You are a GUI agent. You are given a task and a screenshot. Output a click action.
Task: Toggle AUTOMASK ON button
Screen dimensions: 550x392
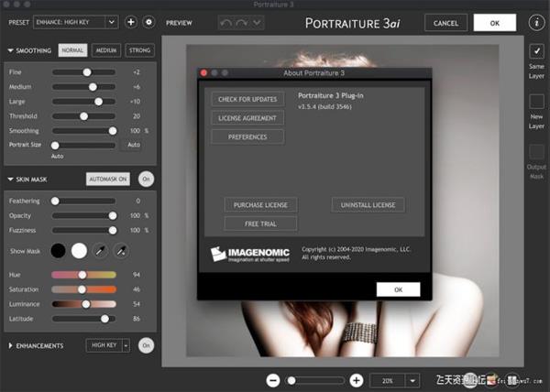point(108,179)
